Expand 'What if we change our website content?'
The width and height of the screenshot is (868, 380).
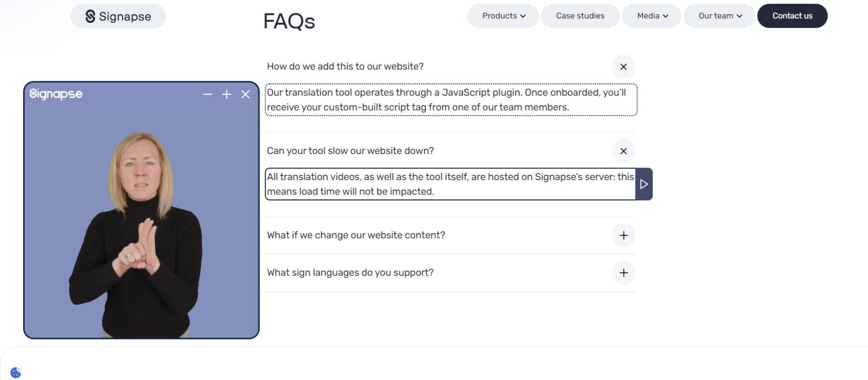click(x=623, y=235)
